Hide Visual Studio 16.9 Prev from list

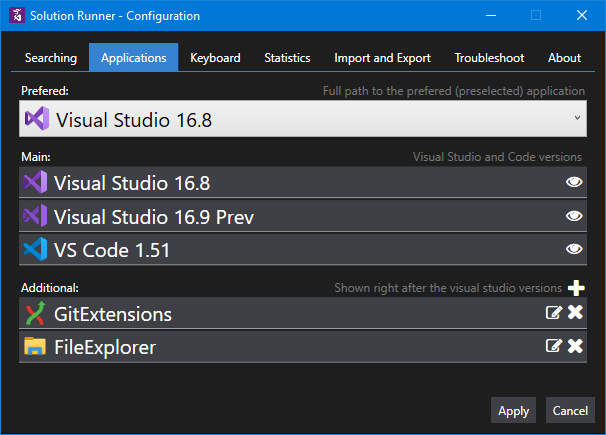pos(574,216)
